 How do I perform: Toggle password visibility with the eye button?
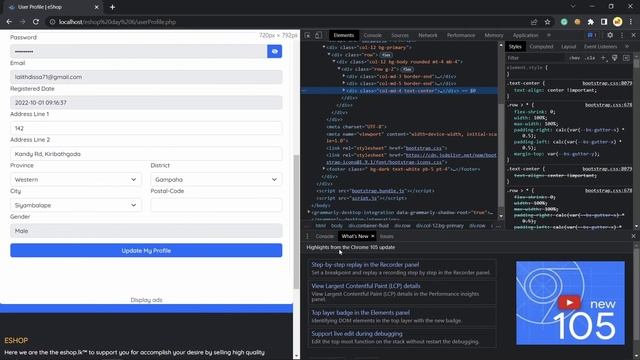pyautogui.click(x=274, y=51)
